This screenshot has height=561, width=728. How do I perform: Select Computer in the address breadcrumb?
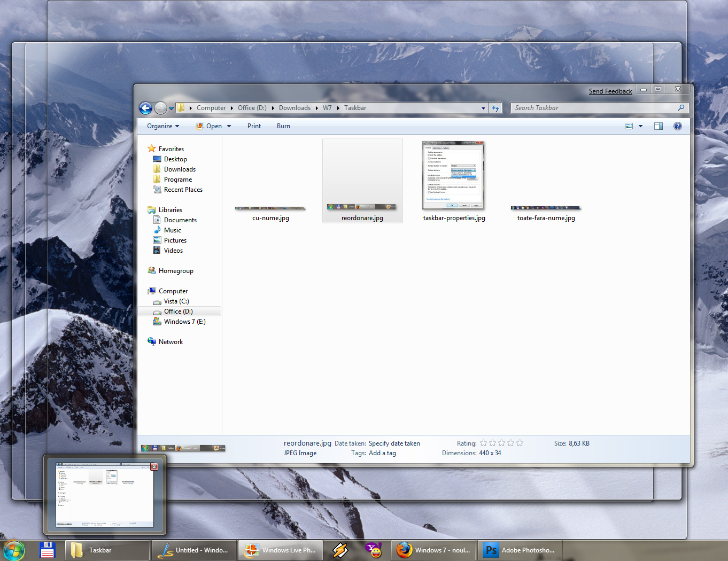click(x=211, y=108)
